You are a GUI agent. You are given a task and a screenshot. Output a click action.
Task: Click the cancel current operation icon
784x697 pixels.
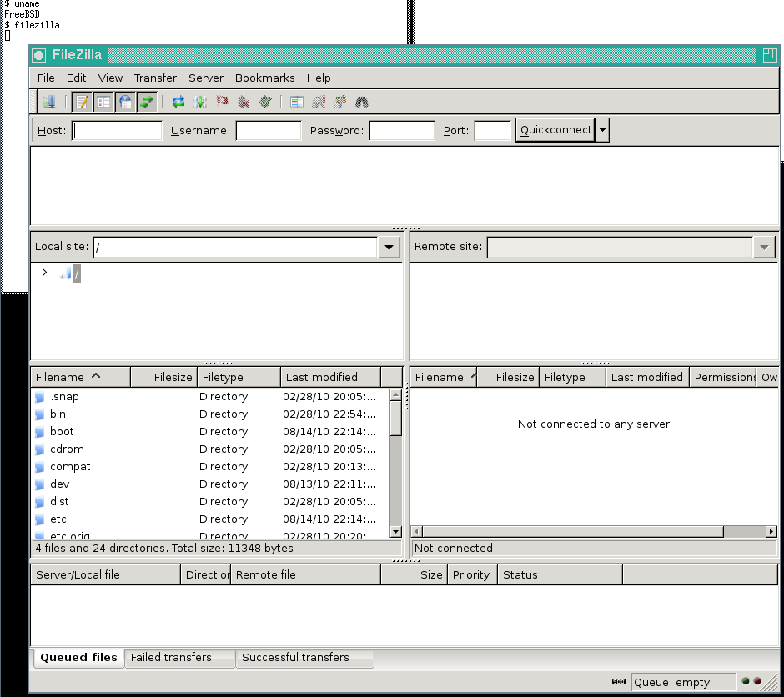(222, 102)
